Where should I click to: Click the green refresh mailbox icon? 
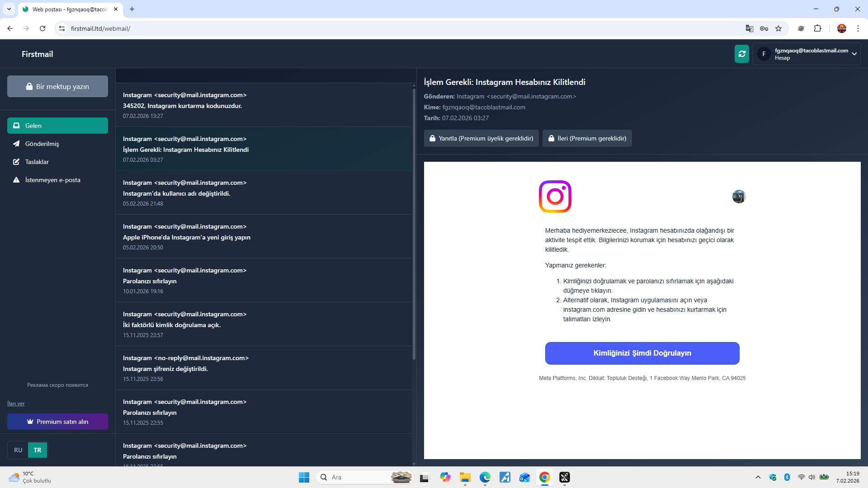pyautogui.click(x=741, y=54)
